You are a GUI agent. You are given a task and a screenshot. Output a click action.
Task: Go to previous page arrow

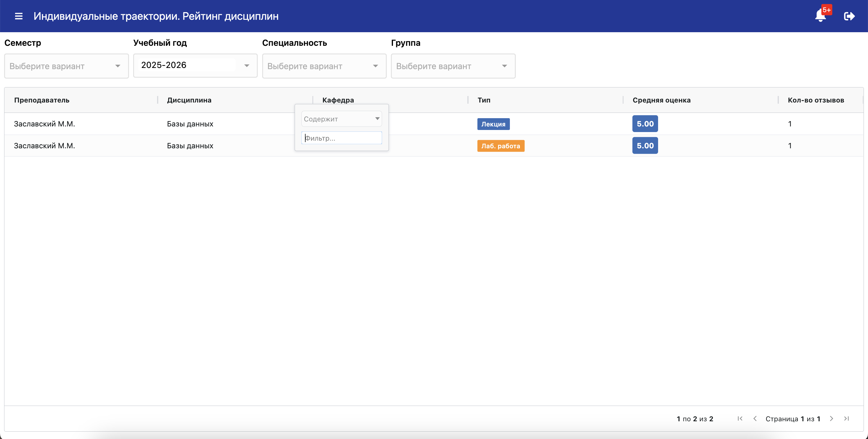pos(755,418)
